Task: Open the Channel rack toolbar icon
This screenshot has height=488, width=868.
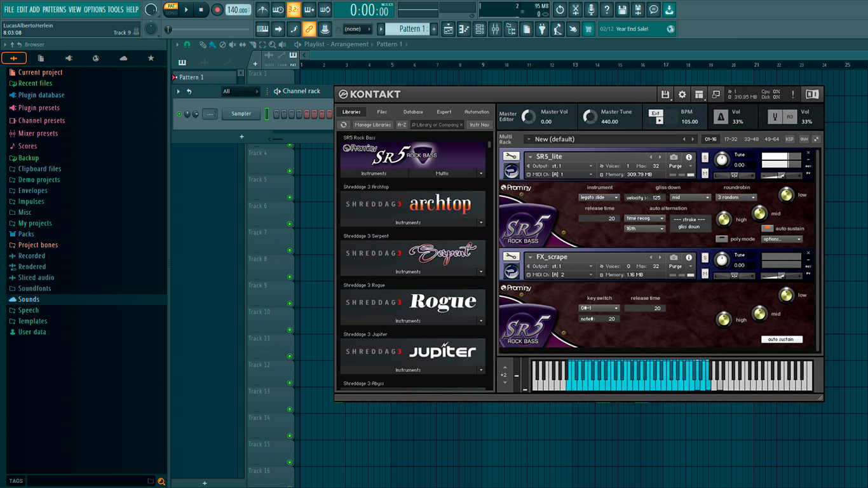Action: (480, 29)
